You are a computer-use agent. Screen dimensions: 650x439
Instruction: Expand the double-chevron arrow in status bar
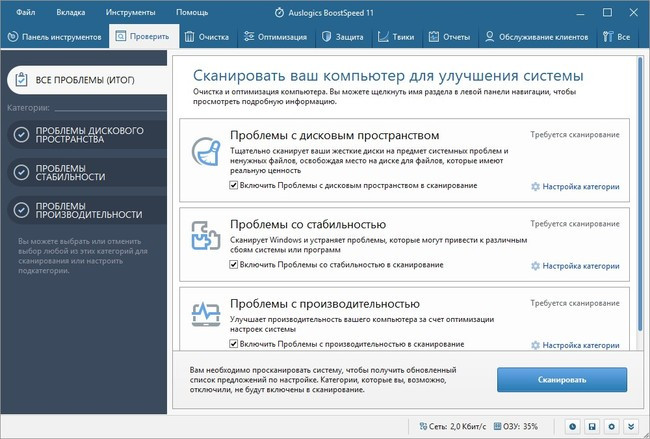coord(632,427)
